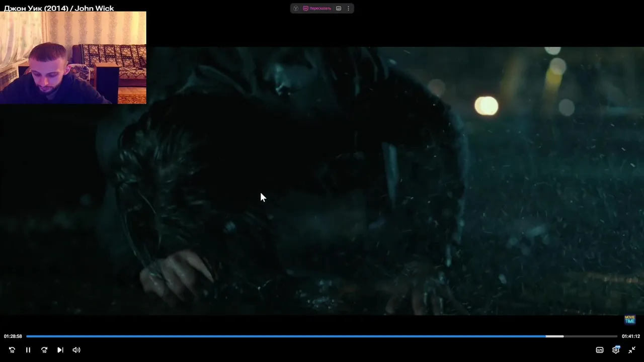Click the total duration 01:41:12
644x362 pixels.
point(631,336)
